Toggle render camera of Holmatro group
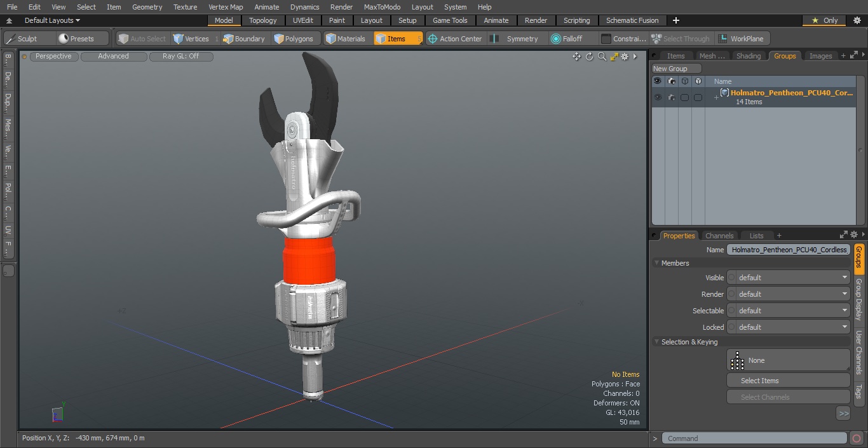This screenshot has width=868, height=448. point(671,97)
